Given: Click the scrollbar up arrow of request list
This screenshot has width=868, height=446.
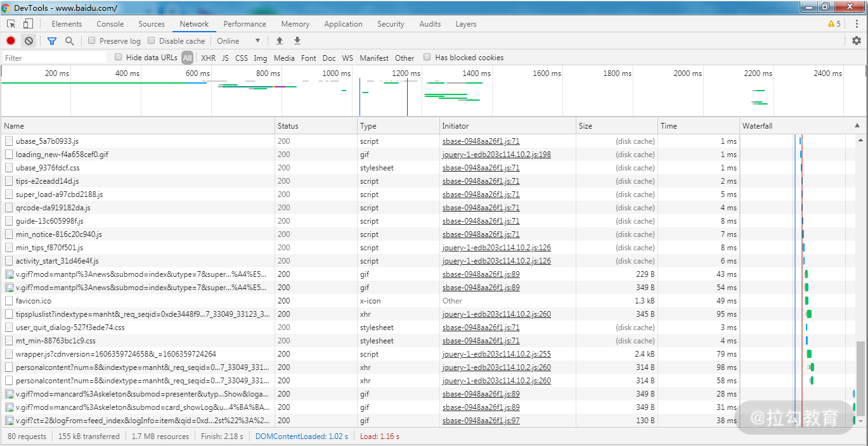Looking at the screenshot, I should tap(860, 139).
